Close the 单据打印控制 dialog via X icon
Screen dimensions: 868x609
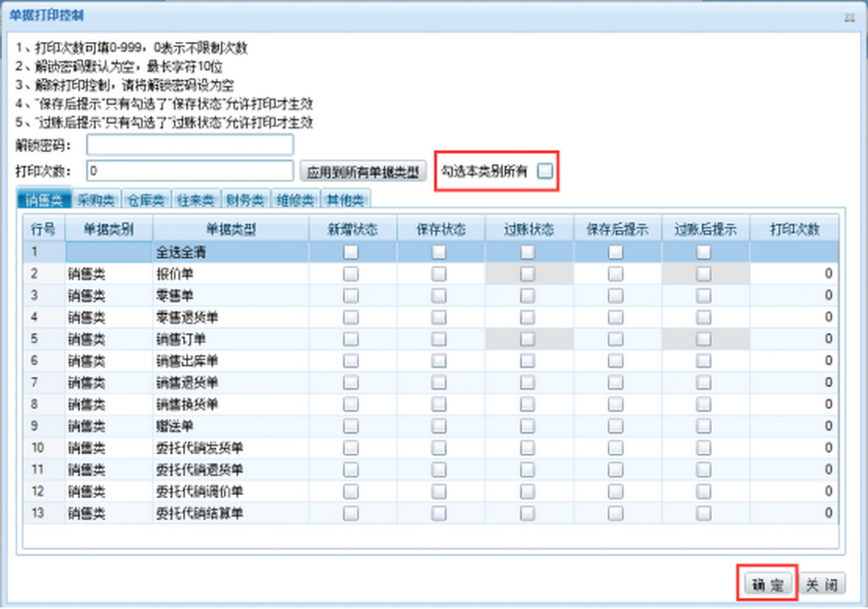click(x=849, y=17)
